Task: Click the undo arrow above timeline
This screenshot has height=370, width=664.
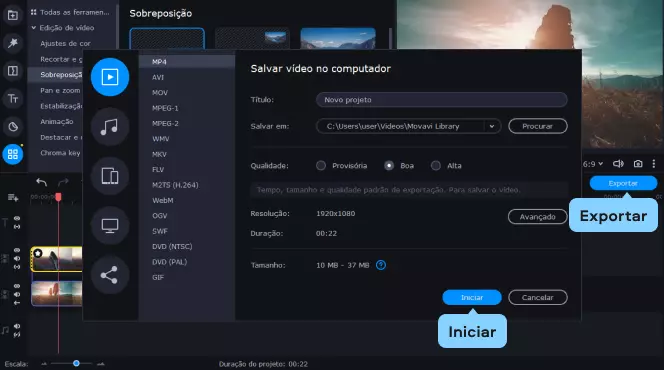Action: point(42,182)
